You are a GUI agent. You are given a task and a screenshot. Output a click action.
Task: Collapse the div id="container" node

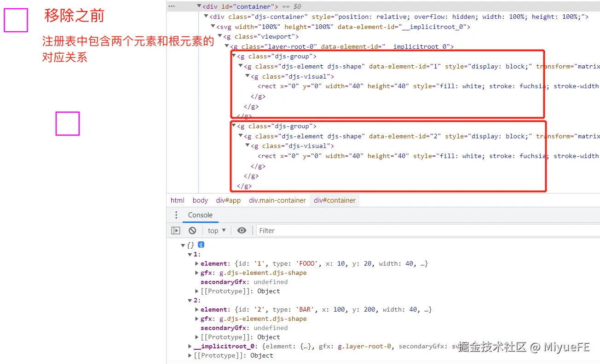199,6
